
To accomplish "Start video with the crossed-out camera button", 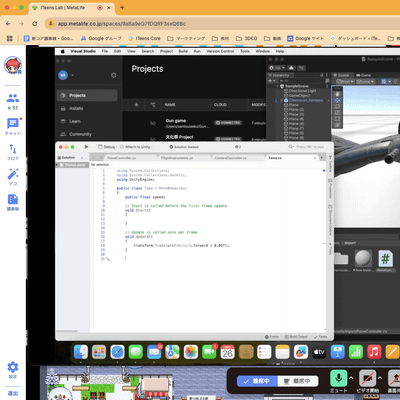I will (x=367, y=378).
